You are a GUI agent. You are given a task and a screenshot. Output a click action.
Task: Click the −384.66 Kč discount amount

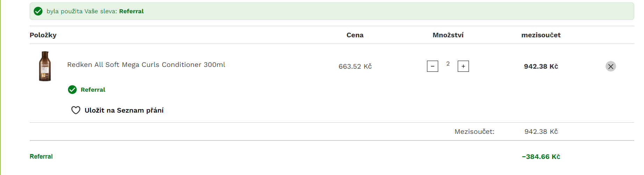[x=541, y=157]
